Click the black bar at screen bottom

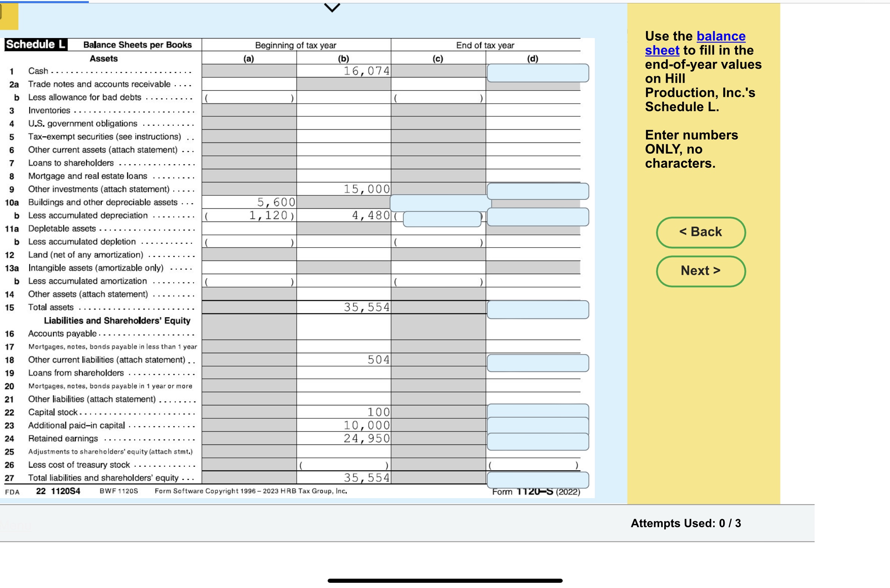point(445,581)
